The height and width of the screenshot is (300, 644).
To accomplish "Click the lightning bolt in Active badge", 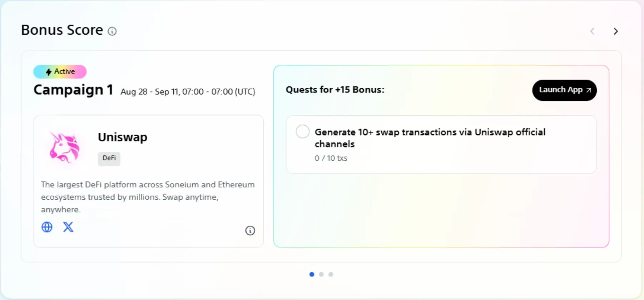I will pos(49,72).
